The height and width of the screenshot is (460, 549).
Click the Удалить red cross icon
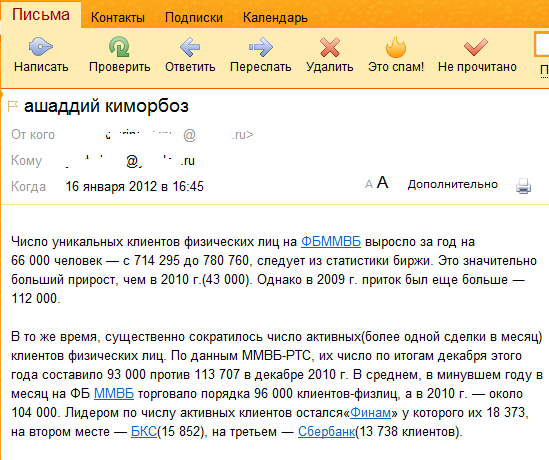point(330,47)
